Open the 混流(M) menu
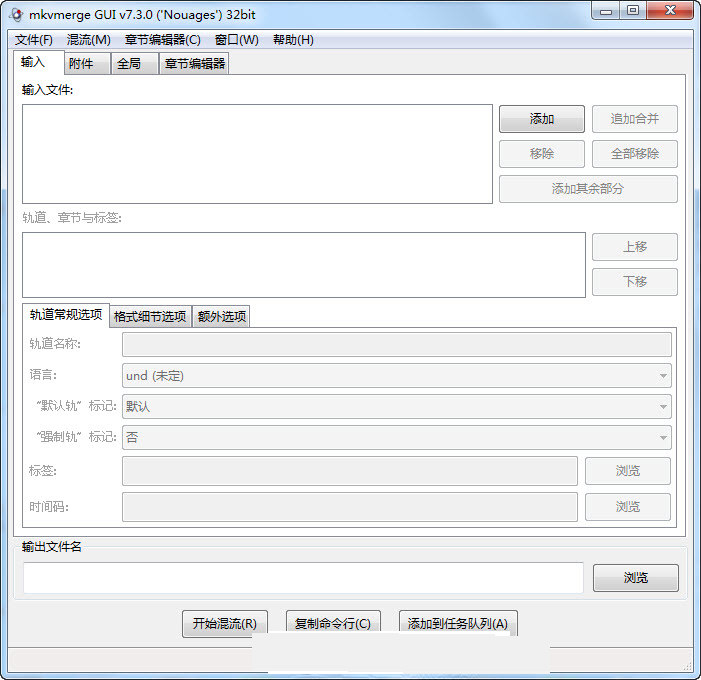This screenshot has width=701, height=680. coord(89,40)
